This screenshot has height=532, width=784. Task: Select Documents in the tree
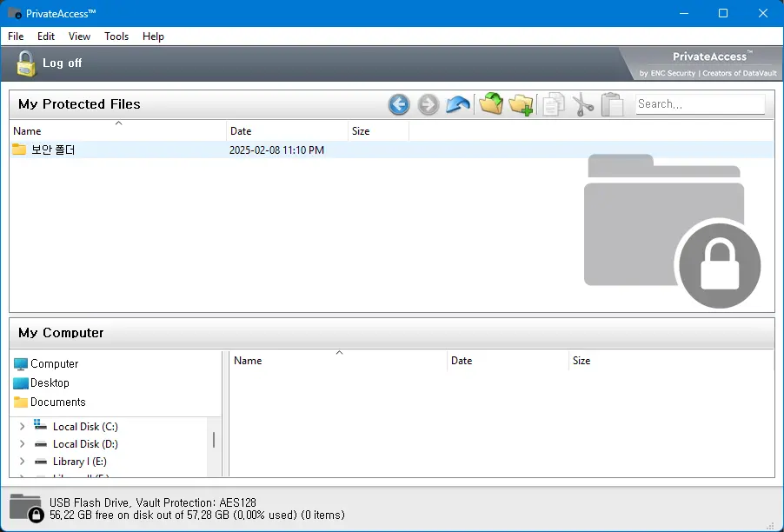click(58, 402)
